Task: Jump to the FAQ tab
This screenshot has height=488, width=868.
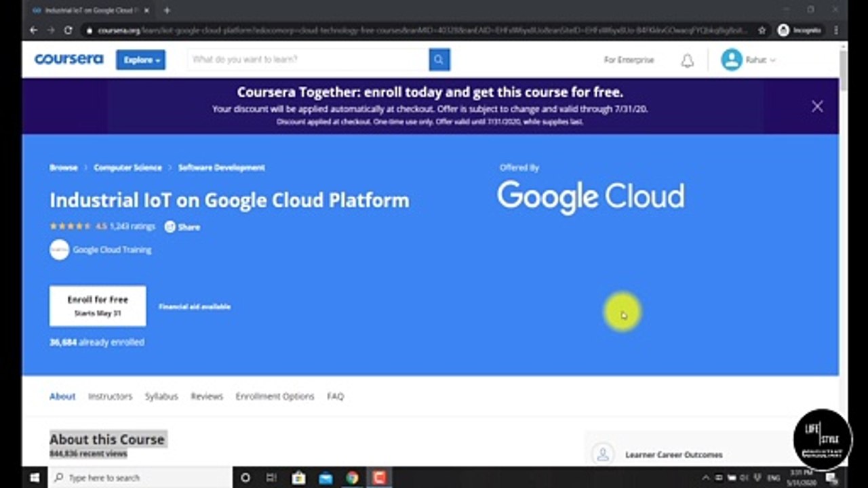Action: click(x=336, y=396)
